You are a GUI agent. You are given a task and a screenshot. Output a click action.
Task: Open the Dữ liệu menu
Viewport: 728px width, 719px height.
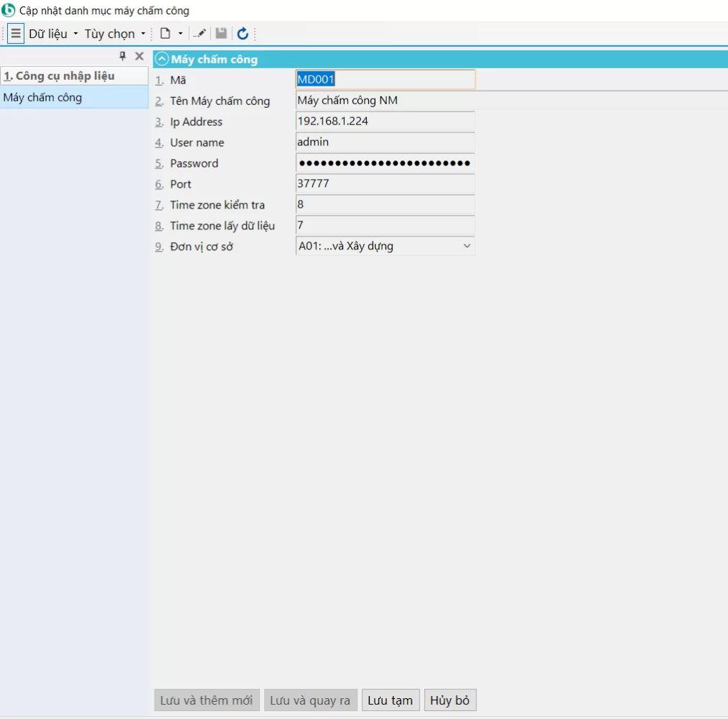tap(53, 34)
